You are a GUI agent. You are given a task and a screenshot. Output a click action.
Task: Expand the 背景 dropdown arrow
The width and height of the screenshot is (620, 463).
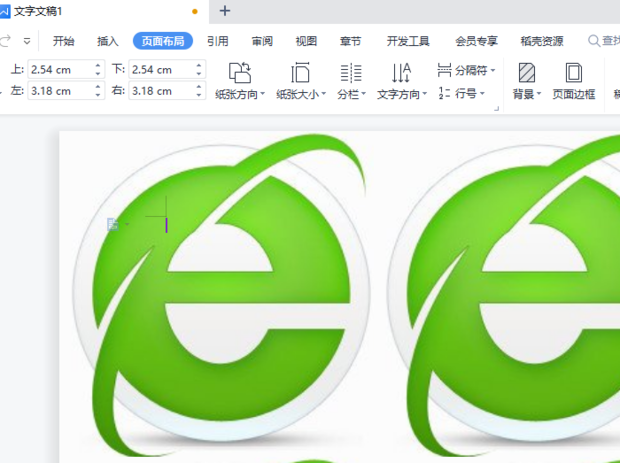(x=539, y=94)
